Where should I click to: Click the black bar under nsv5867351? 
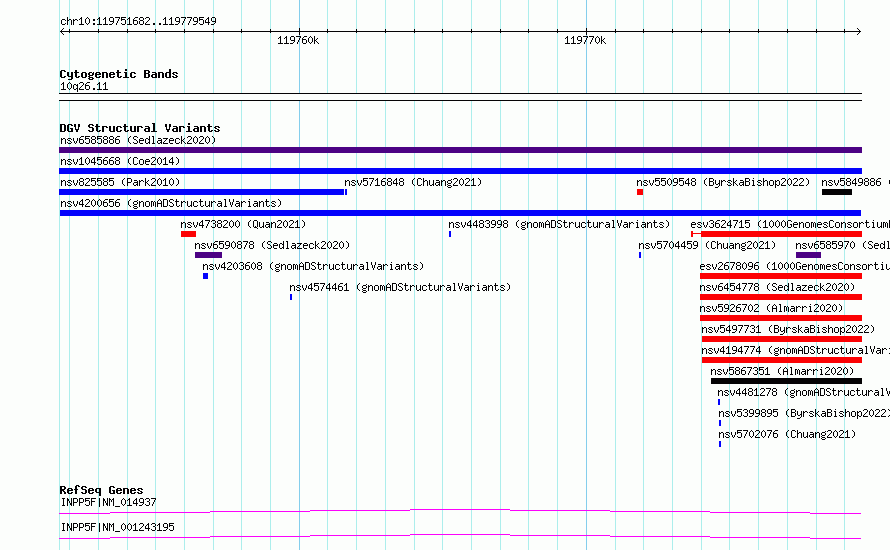786,381
